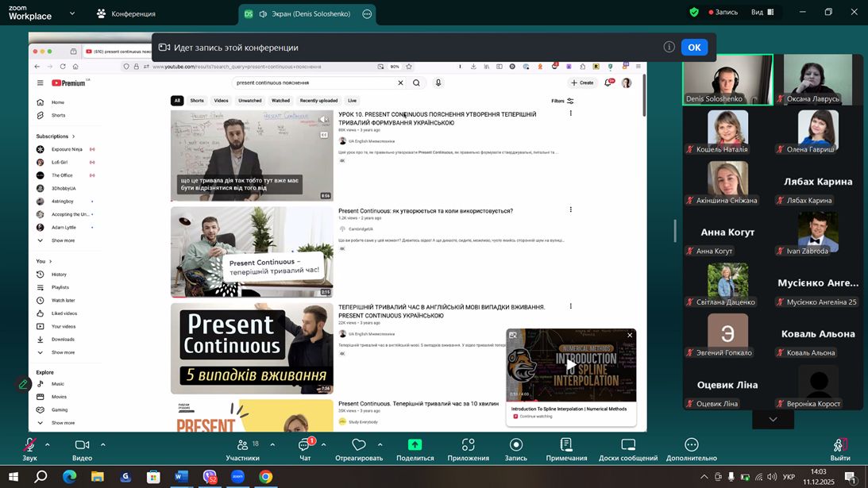Unmute microphone with the audio button

point(29,445)
